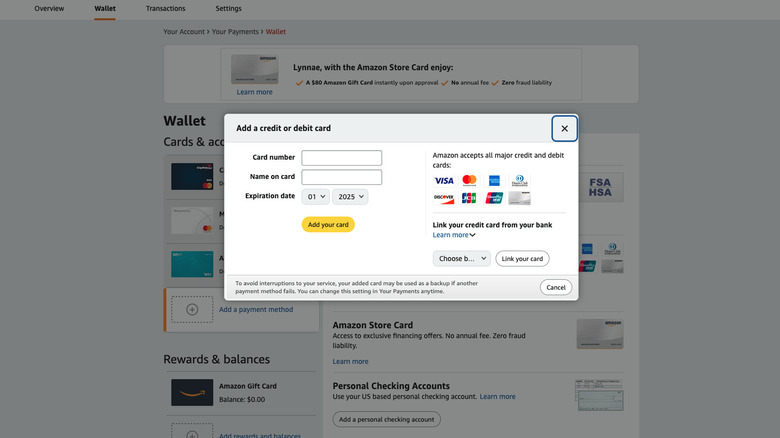Open Your Payments breadcrumb link

click(x=235, y=31)
